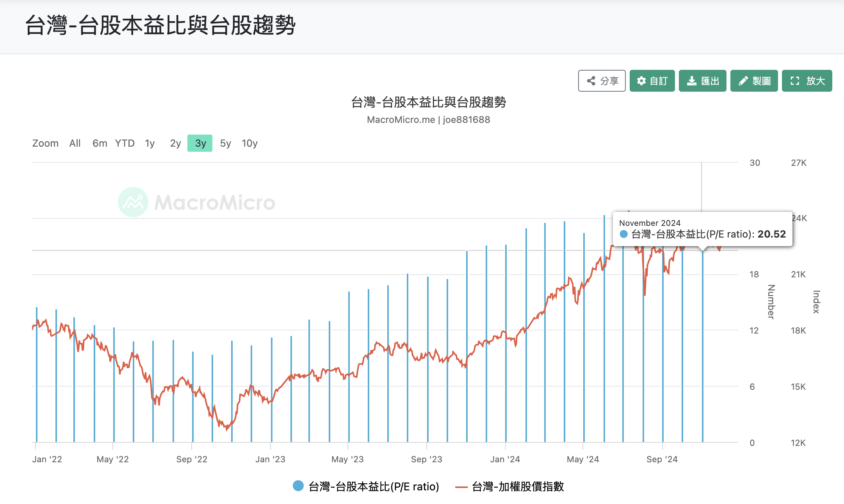Toggle the 3y zoom range selection
The height and width of the screenshot is (504, 844).
pos(199,143)
